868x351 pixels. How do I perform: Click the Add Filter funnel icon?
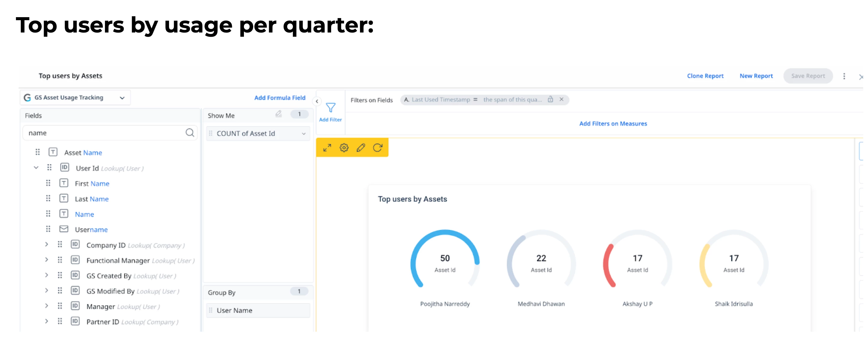(330, 108)
